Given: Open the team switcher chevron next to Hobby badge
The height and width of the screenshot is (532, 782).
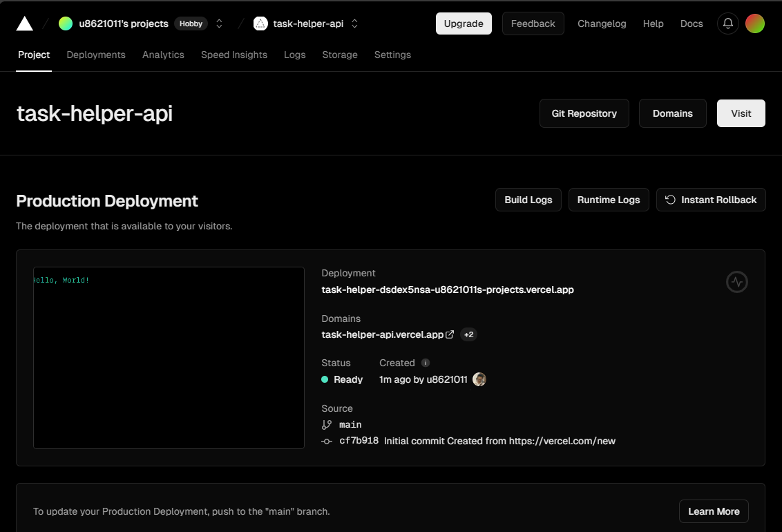Looking at the screenshot, I should [219, 23].
